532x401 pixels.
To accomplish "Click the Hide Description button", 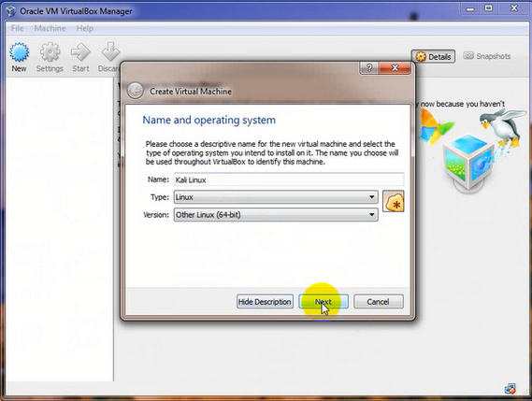I will 265,302.
